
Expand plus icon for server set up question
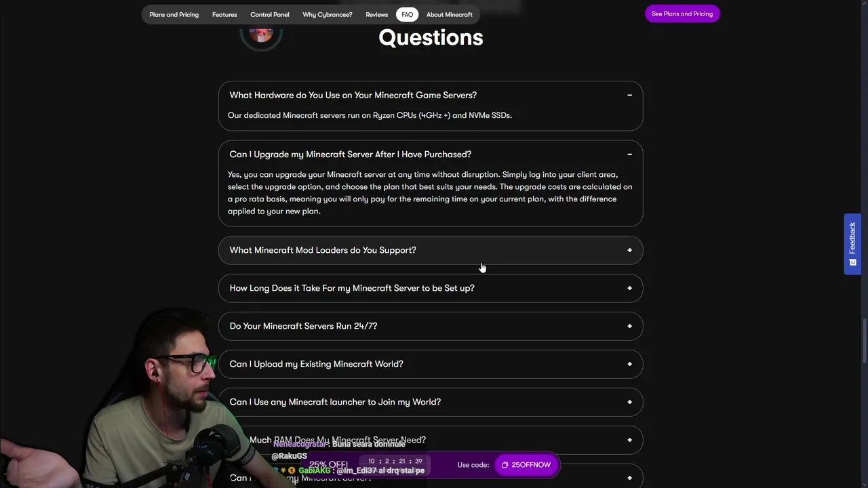click(x=629, y=288)
